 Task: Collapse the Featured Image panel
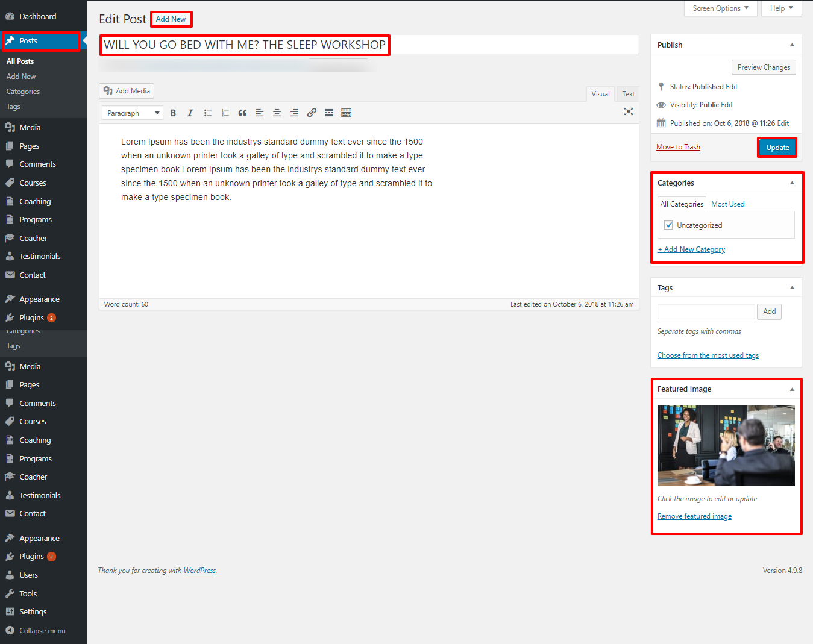coord(792,390)
